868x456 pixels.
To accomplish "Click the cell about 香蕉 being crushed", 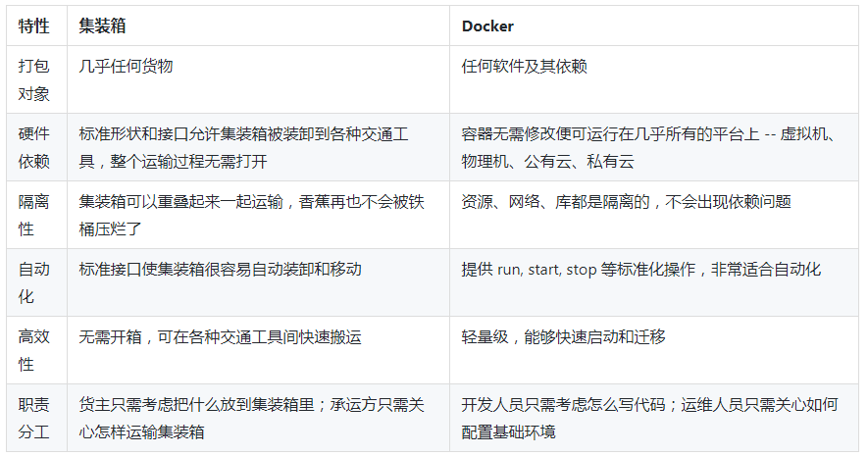I will pos(251,215).
